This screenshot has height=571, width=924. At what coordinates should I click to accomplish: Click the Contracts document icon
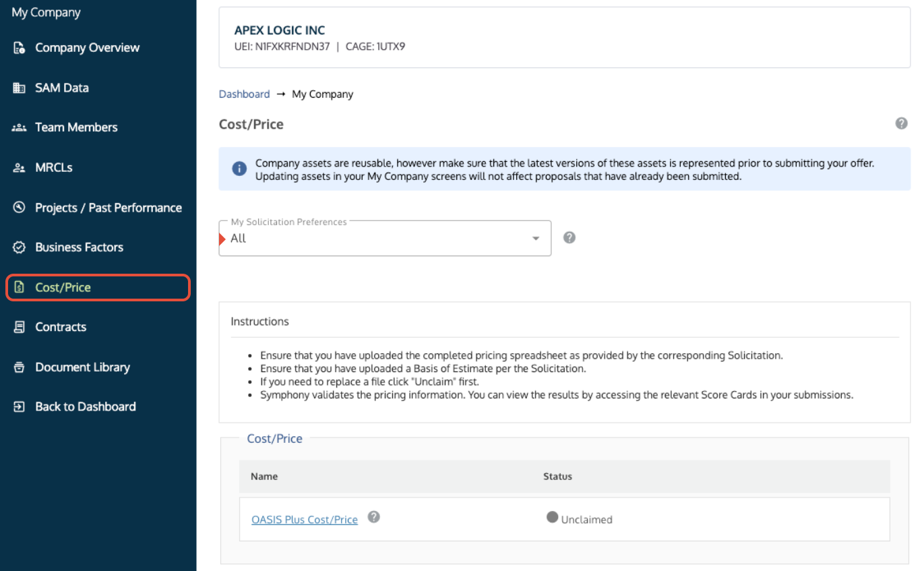(19, 327)
